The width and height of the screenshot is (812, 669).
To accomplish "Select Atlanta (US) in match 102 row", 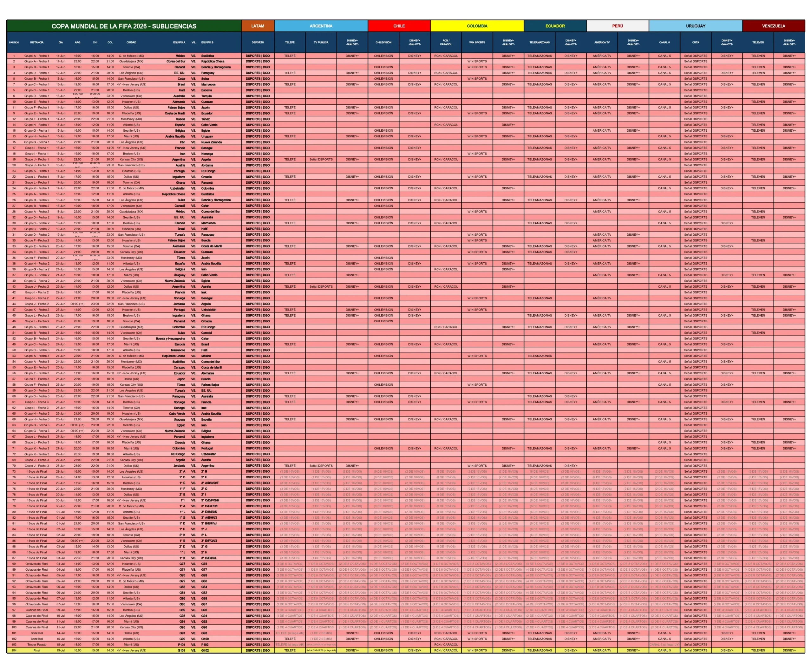I will click(131, 639).
